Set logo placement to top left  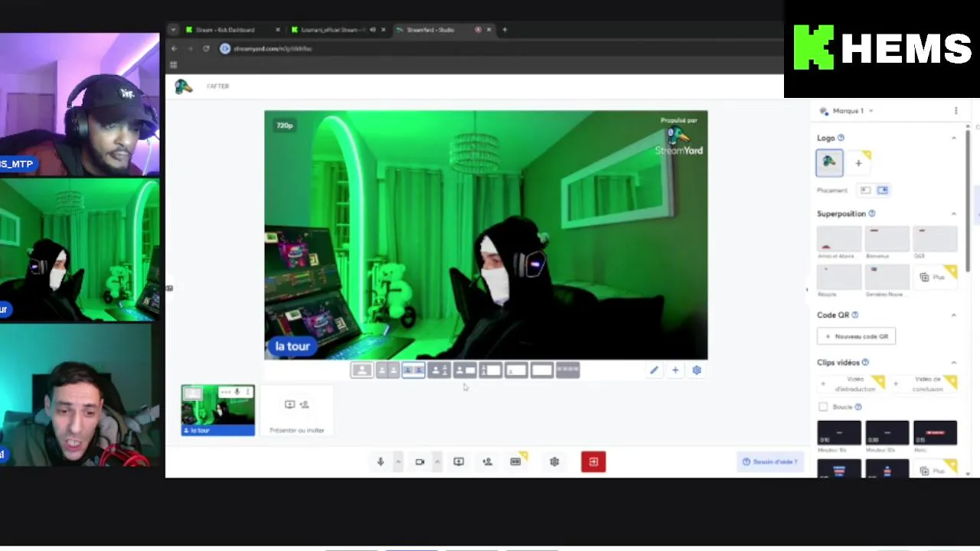pos(866,190)
